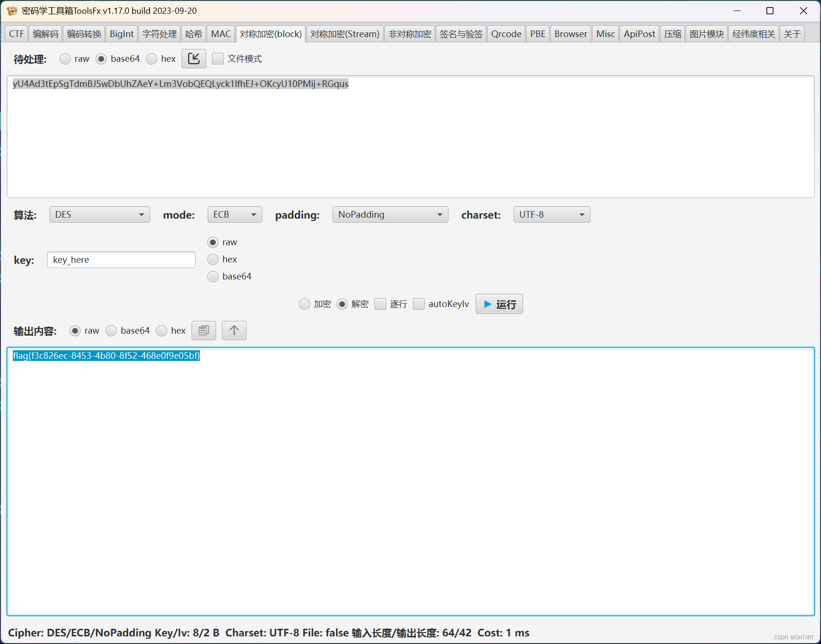Click the import input icon button
This screenshot has height=644, width=821.
coord(194,58)
